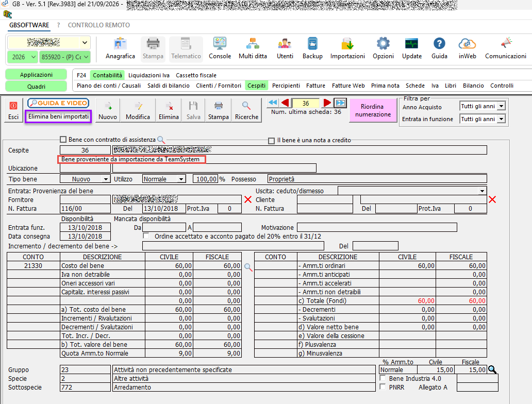Print the asset card with Stampa
Viewport: 532px width, 404px height.
[218, 111]
